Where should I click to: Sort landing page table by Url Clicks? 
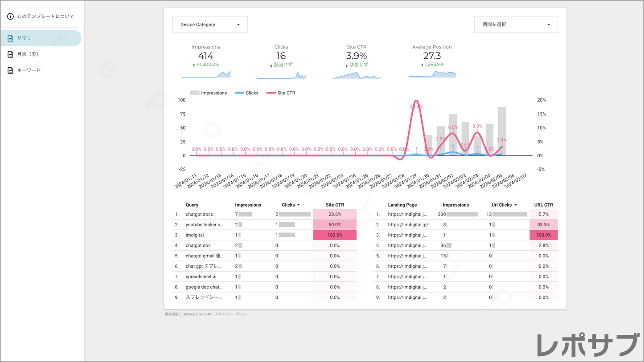pos(504,205)
